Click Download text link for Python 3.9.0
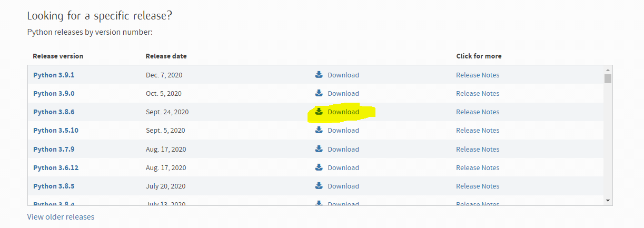Viewport: 644px width, 228px height. click(343, 93)
